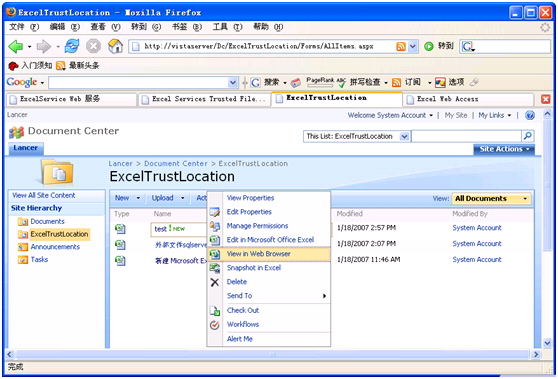Viewport: 558px width, 379px height.
Task: Click the Delete X icon in context menu
Action: click(215, 282)
